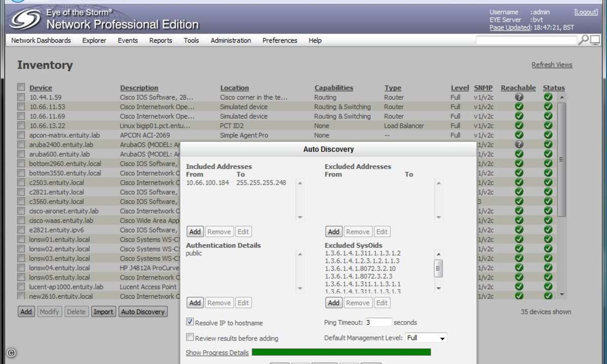
Task: Click the Reachable check icon for lonsw01.entuity.local
Action: 519,239
